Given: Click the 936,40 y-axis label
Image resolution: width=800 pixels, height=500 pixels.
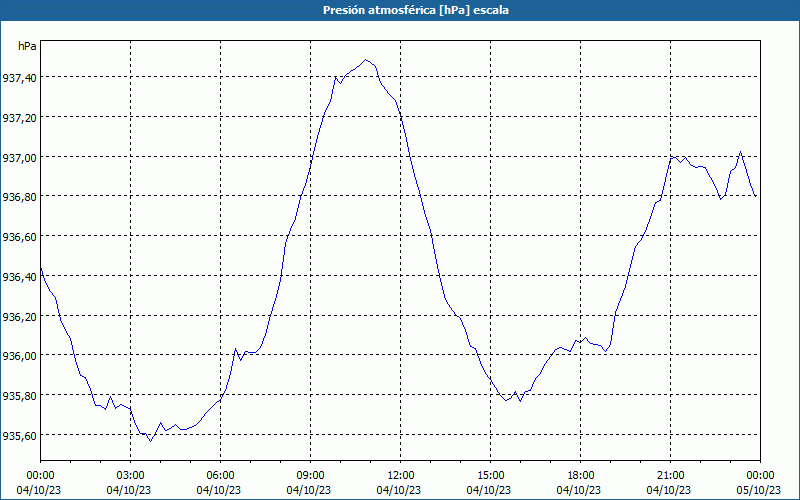Looking at the screenshot, I should (x=19, y=277).
